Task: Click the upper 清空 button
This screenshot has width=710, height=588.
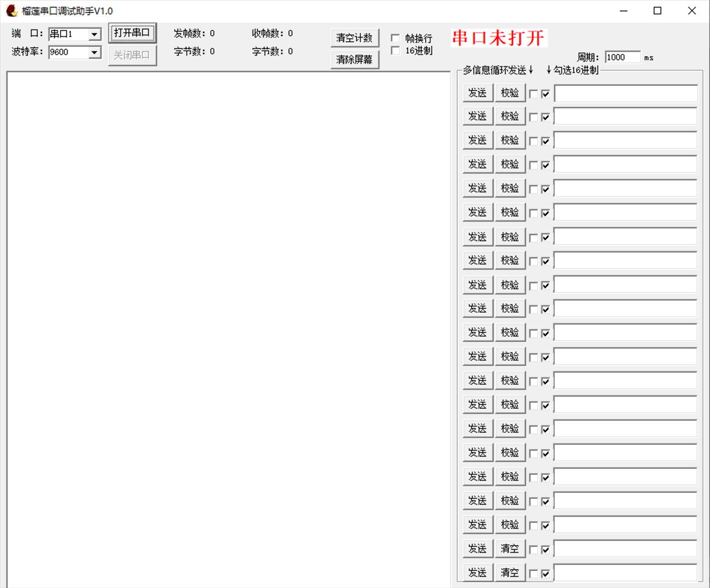Action: point(509,549)
